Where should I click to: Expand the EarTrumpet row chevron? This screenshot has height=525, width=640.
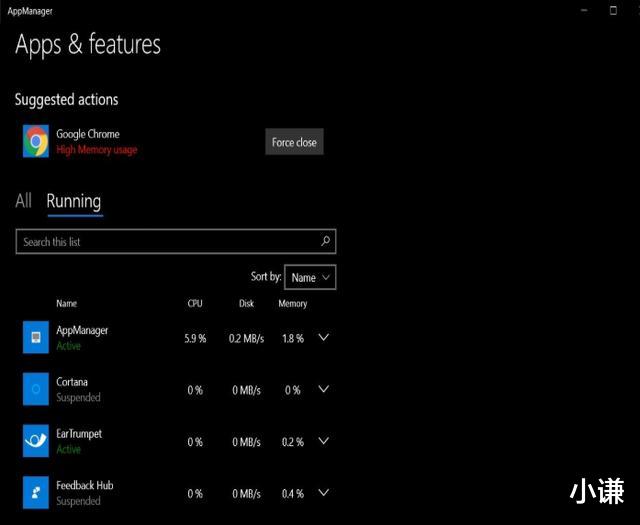pyautogui.click(x=324, y=441)
